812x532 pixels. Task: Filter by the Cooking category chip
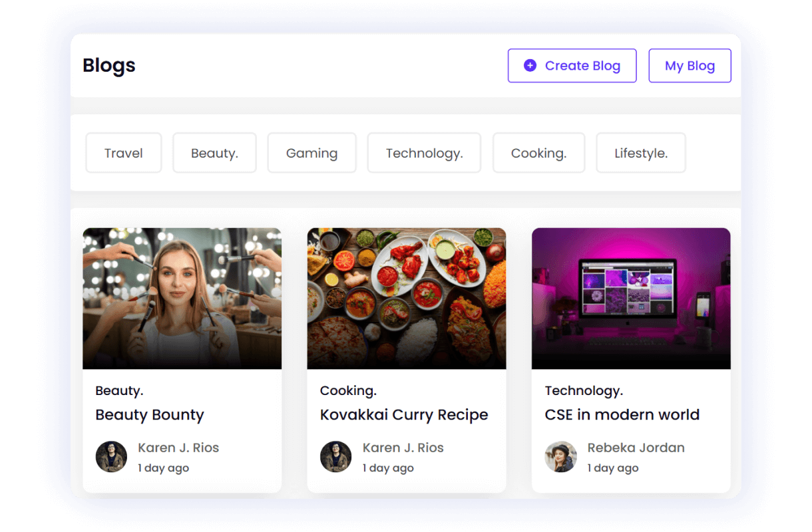(x=538, y=153)
